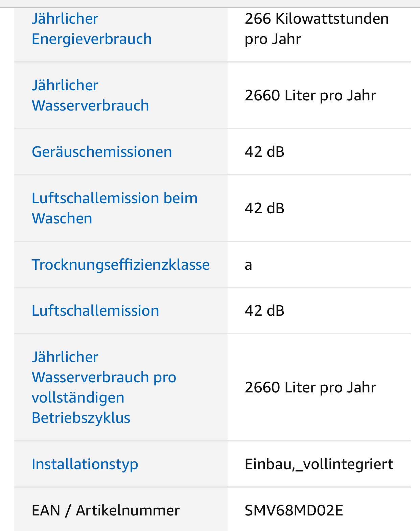The image size is (420, 531).
Task: Select the 266 Kilowattstunden pro Jahr value
Action: (x=317, y=29)
